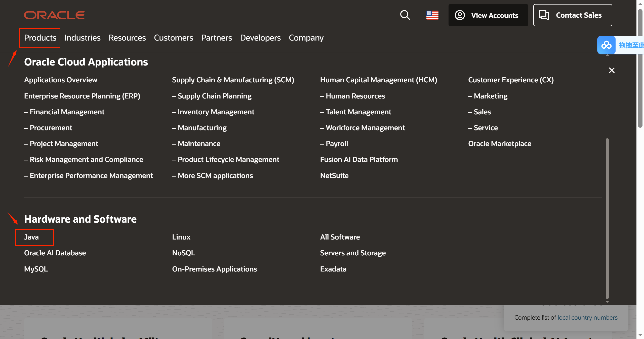
Task: Open the search magnifier icon
Action: point(405,15)
